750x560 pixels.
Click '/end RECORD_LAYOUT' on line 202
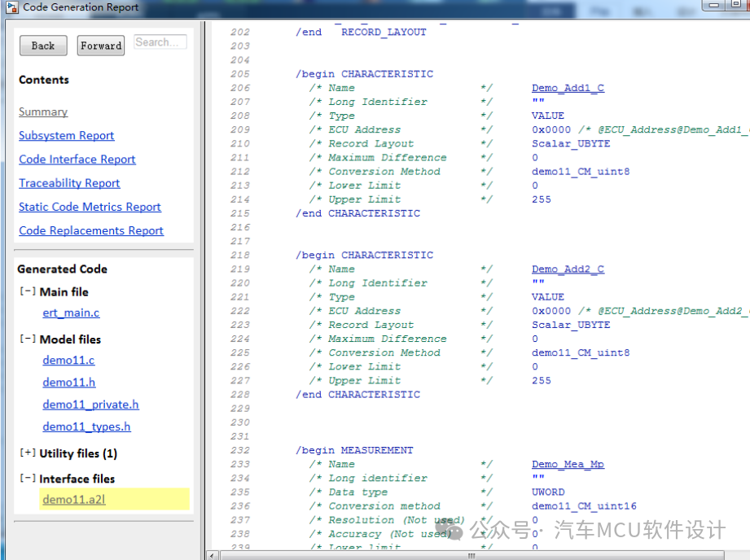[x=361, y=32]
